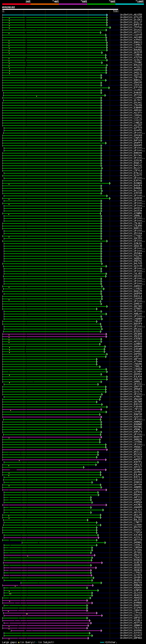Click hit label UniRef100_A4ID12
This screenshot has height=644, width=146.
click(x=131, y=67)
